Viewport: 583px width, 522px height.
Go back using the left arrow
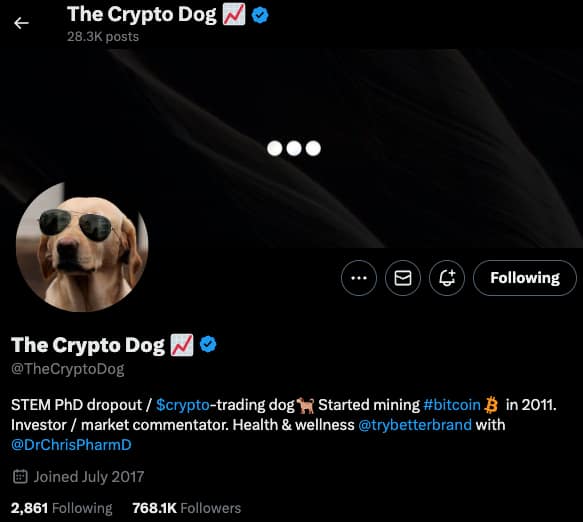coord(21,23)
